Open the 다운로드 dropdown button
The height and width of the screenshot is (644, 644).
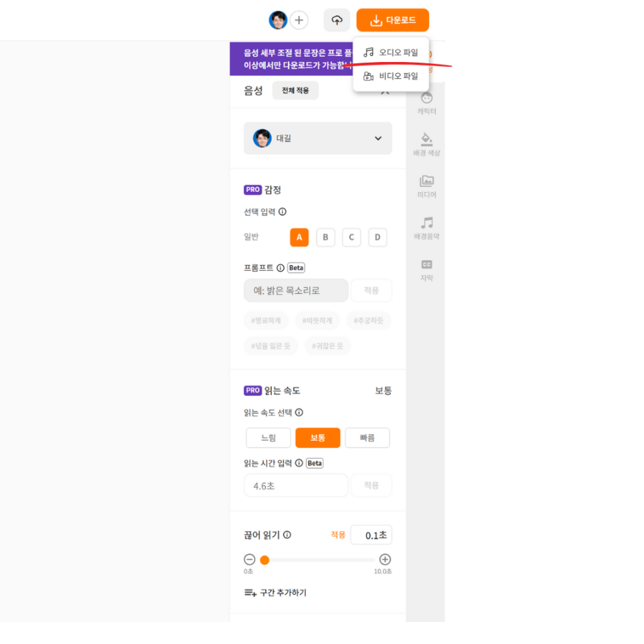[393, 20]
